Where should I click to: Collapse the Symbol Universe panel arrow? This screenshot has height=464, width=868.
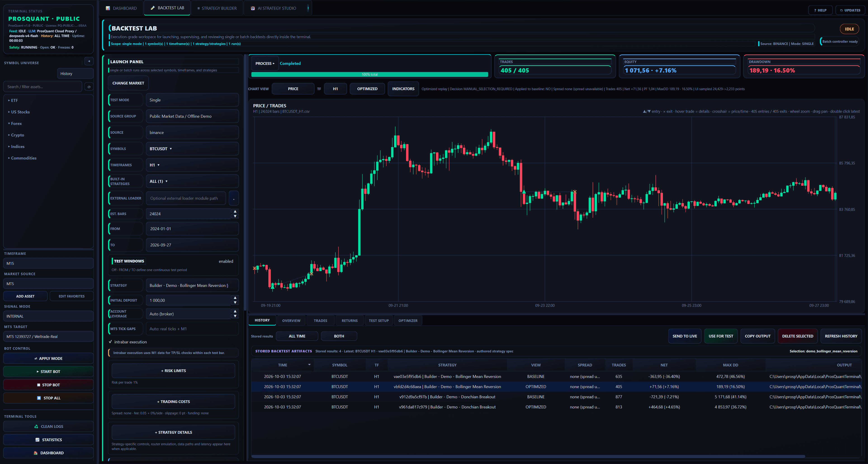click(89, 61)
